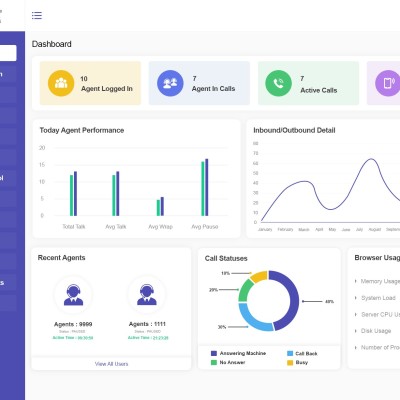This screenshot has height=400, width=400.
Task: Click the Agent In Calls card text
Action: [x=213, y=89]
